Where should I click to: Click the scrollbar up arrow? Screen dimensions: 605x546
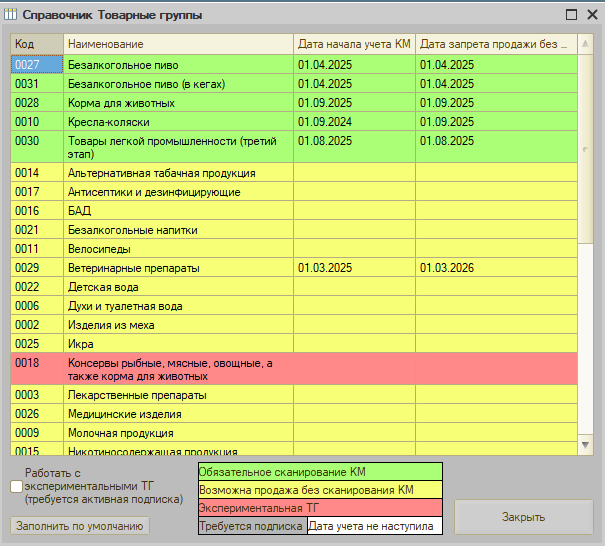[586, 44]
